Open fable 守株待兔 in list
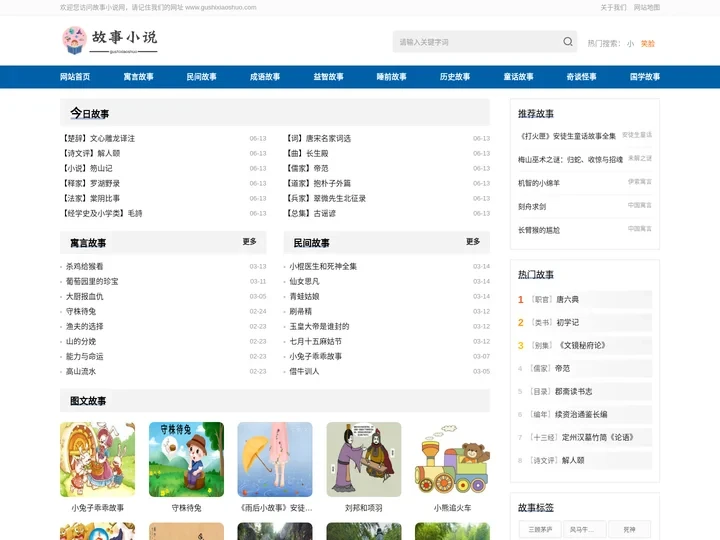Screen dimensions: 720x540 81,311
